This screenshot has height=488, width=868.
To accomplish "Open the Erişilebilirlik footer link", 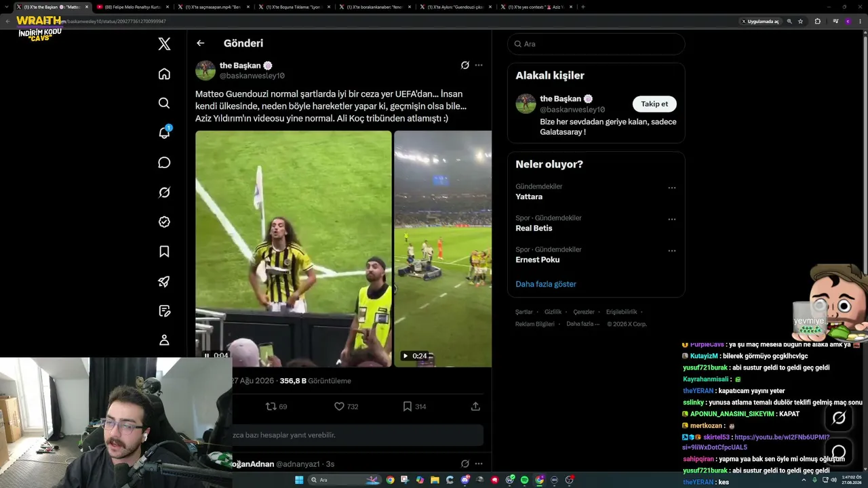I will (622, 312).
